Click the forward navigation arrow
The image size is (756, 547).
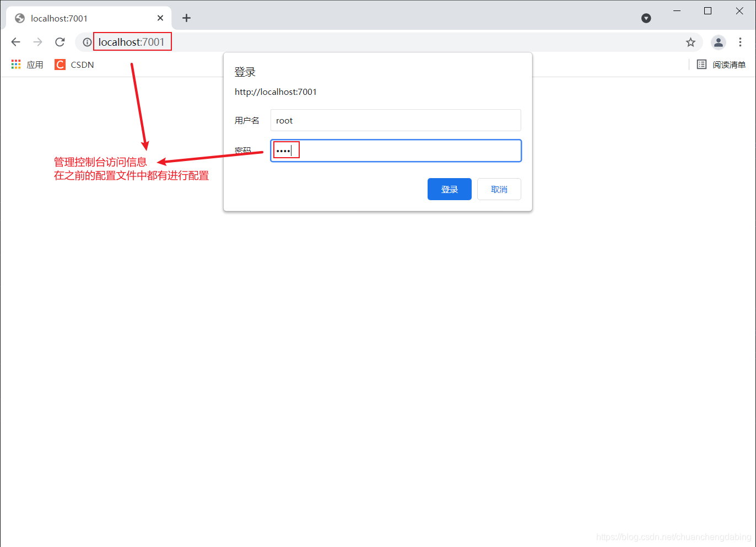coord(37,42)
